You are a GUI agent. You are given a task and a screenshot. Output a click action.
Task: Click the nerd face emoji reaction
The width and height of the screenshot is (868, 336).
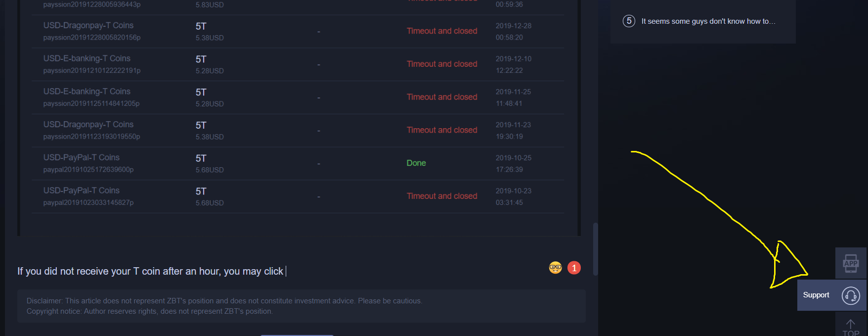[556, 268]
